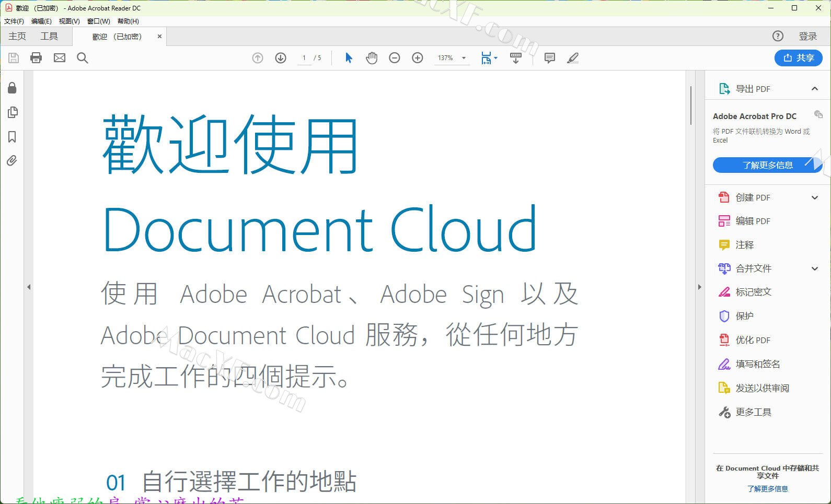The width and height of the screenshot is (831, 504).
Task: Open the 窗口(W) menu
Action: click(98, 21)
